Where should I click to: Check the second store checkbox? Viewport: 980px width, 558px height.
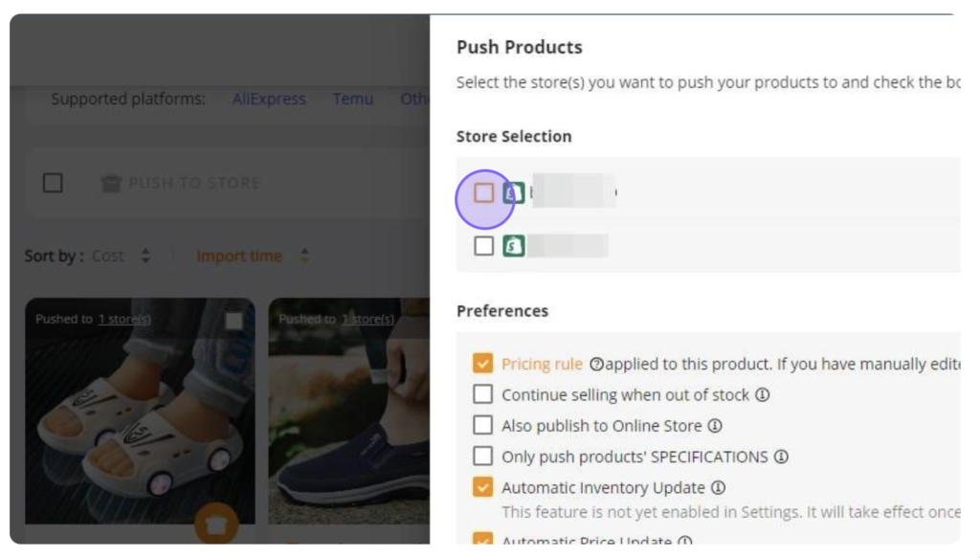(483, 246)
